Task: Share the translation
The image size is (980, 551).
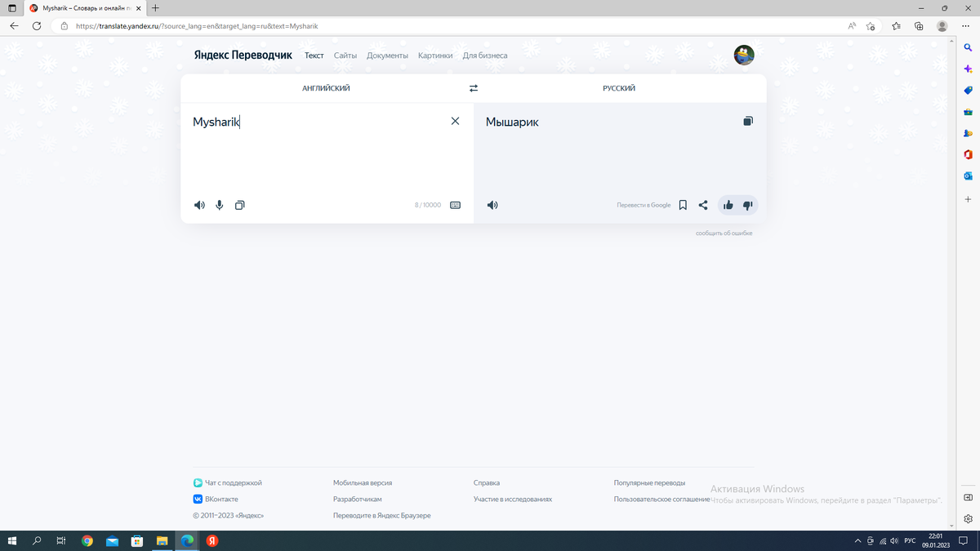Action: (x=703, y=205)
